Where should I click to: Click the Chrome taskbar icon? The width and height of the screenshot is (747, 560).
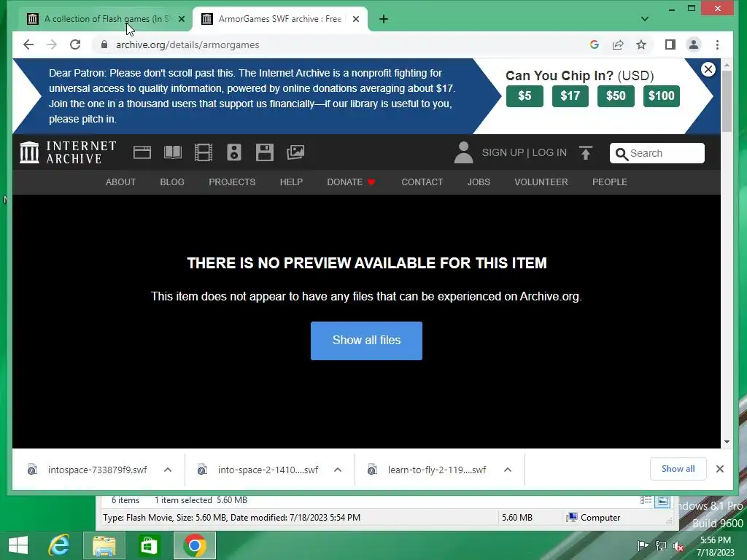coord(194,545)
